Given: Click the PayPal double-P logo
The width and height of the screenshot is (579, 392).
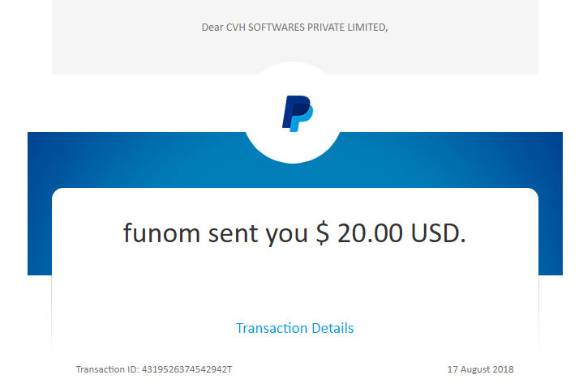Looking at the screenshot, I should [298, 113].
